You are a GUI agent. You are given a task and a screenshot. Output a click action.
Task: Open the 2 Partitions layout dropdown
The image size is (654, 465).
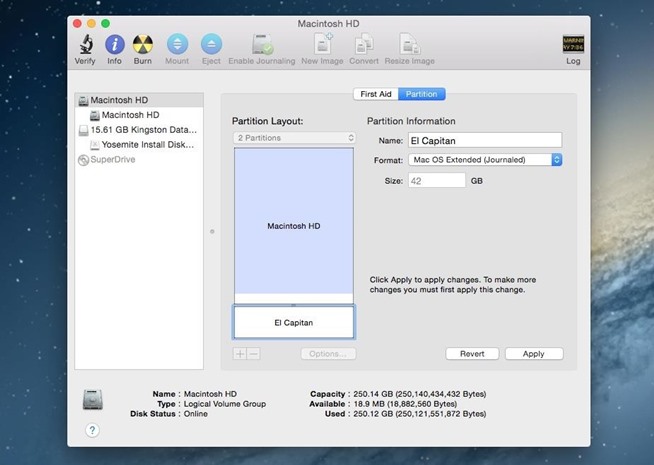click(x=294, y=138)
